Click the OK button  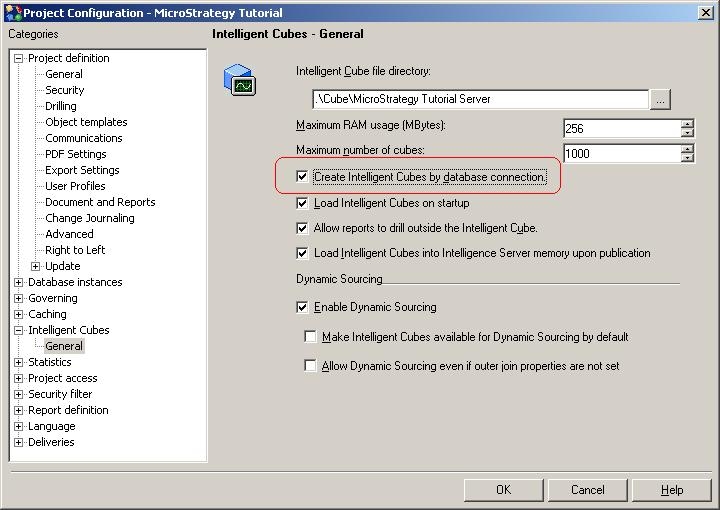pyautogui.click(x=504, y=490)
